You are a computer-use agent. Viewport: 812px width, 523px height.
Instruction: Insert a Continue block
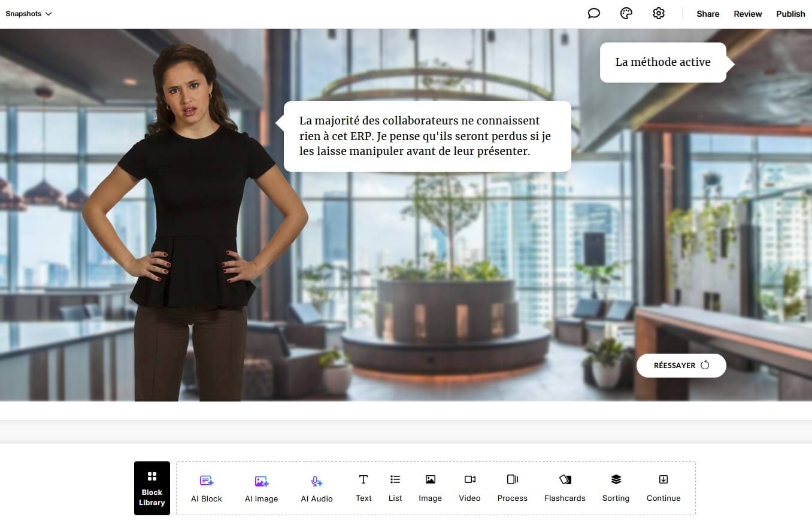[663, 488]
